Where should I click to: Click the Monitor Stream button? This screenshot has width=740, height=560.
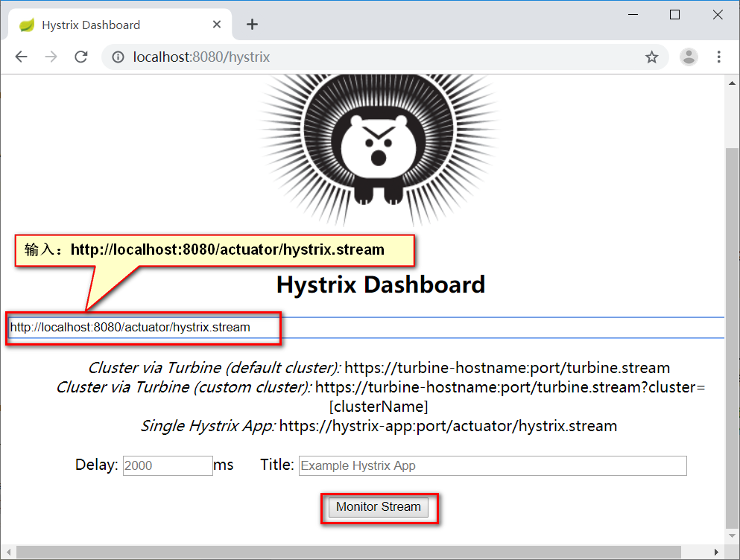point(379,507)
